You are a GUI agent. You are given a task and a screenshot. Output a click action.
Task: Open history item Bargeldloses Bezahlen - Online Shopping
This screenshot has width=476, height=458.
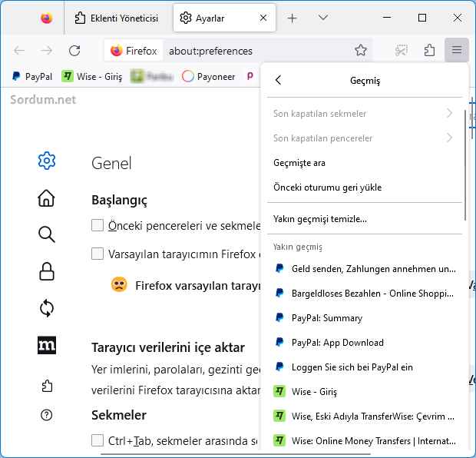[364, 294]
